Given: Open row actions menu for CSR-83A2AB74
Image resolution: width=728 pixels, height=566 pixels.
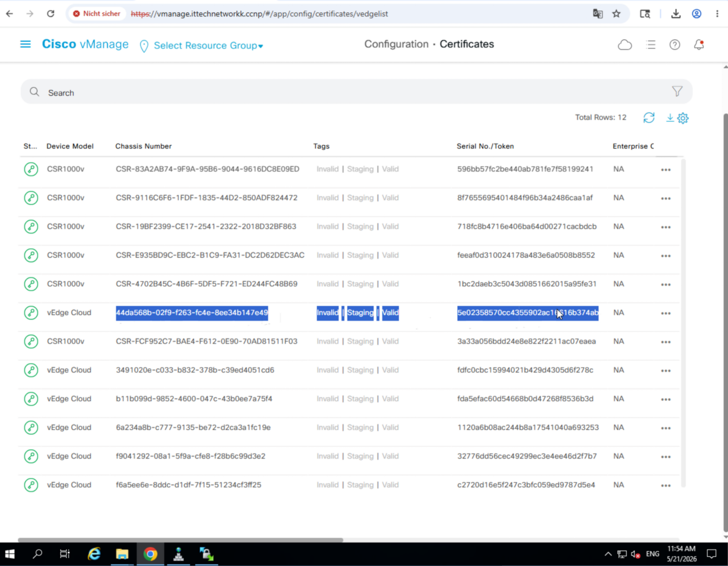Looking at the screenshot, I should tap(666, 169).
